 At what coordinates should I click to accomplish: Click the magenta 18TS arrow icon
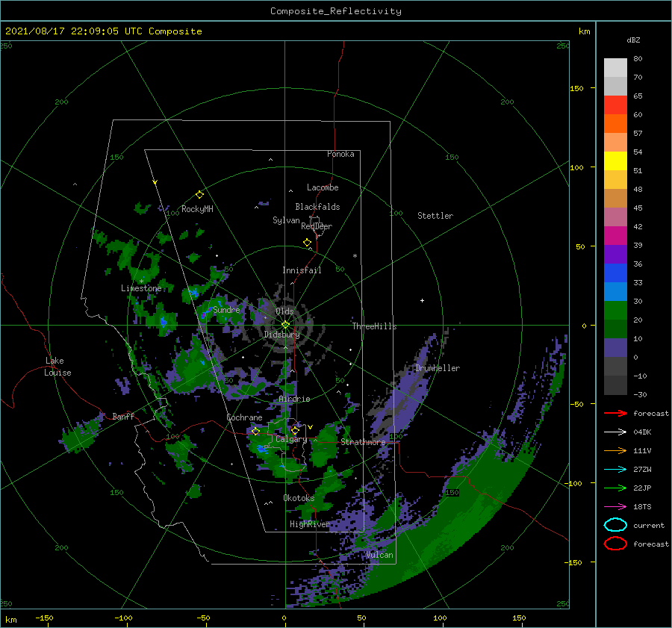[x=615, y=507]
